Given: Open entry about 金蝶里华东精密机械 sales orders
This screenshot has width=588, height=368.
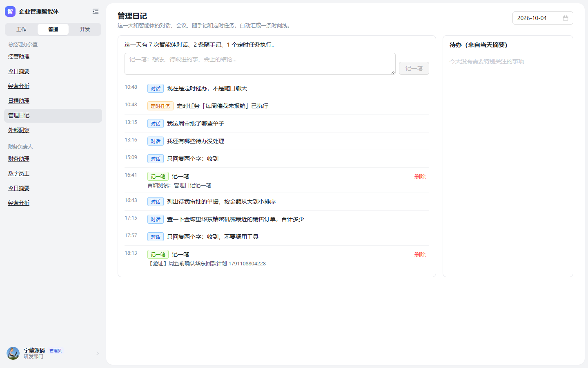Looking at the screenshot, I should point(236,219).
